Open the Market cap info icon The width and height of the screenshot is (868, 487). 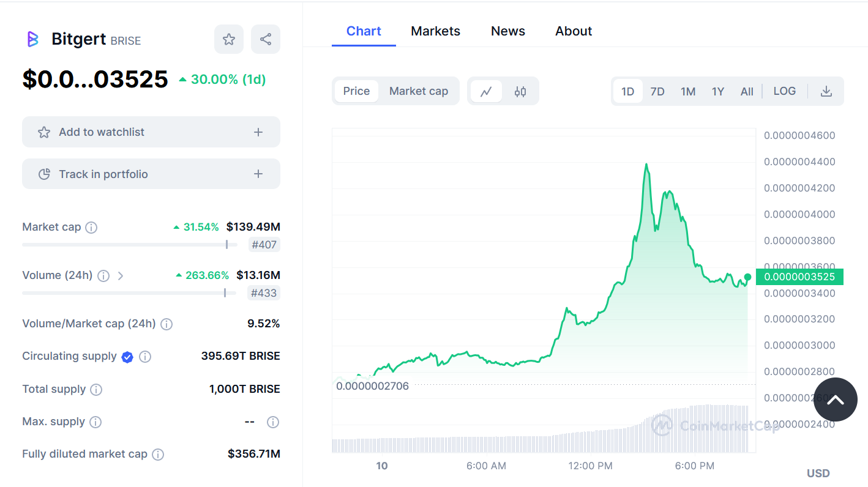tap(91, 228)
